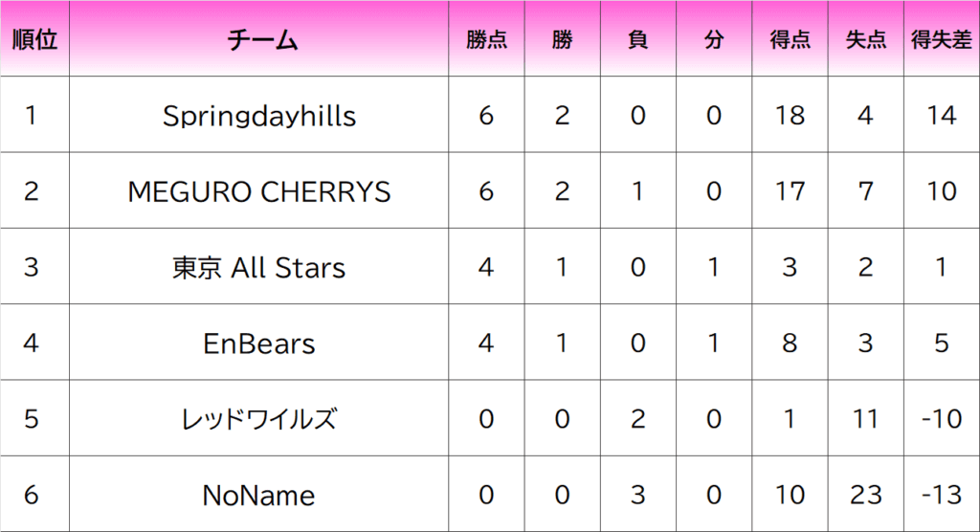980x532 pixels.
Task: Click the 失点 column header
Action: click(865, 40)
